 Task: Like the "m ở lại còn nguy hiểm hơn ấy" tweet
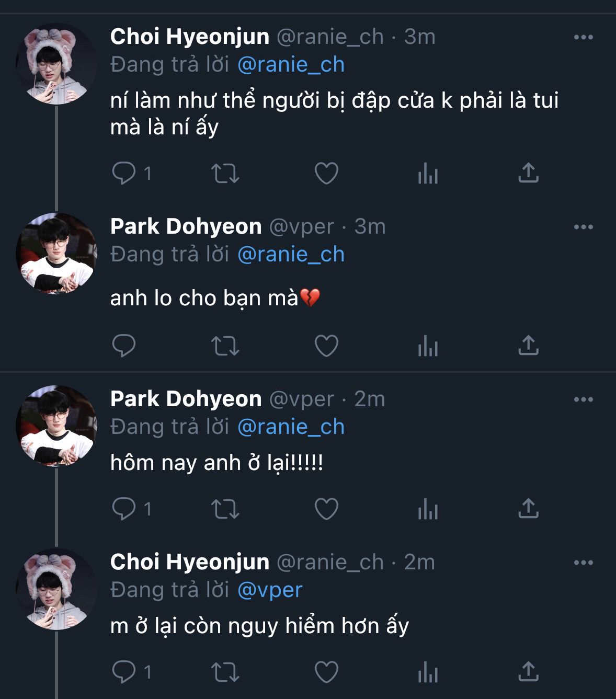click(x=326, y=672)
